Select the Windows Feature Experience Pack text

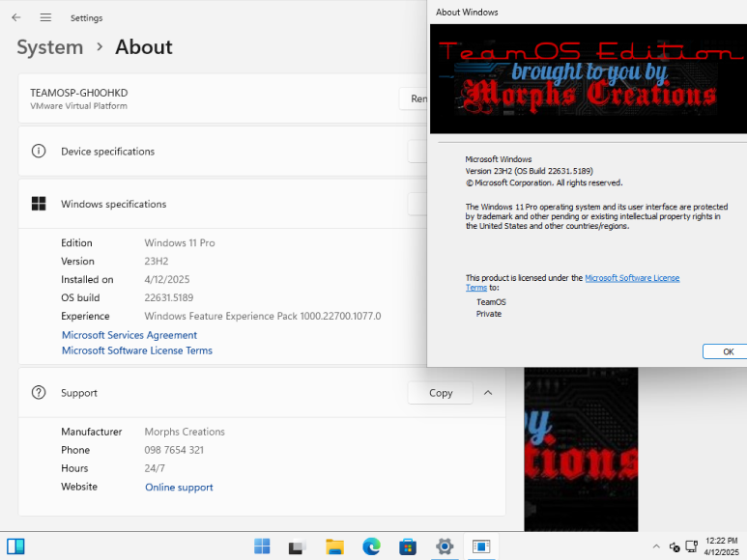[263, 316]
